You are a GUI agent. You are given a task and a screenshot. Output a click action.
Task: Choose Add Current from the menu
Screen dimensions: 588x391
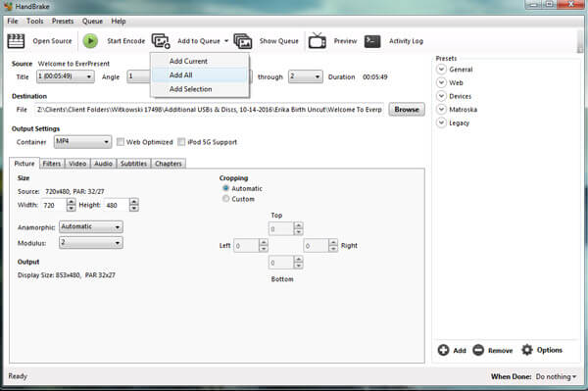[x=200, y=61]
